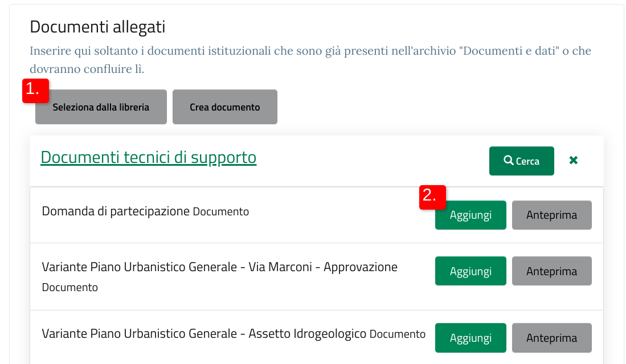Add the Via Marconi Approvazione document
The width and height of the screenshot is (626, 364).
coord(470,271)
